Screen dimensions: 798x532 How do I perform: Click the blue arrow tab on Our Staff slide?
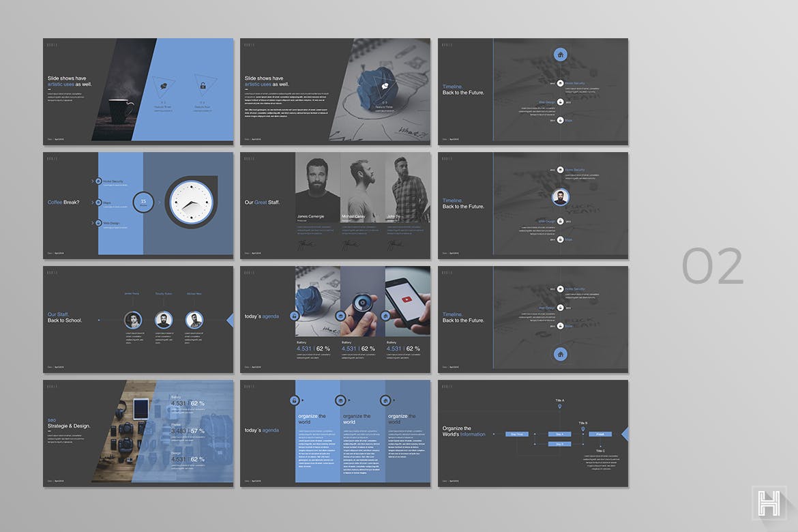click(x=229, y=320)
